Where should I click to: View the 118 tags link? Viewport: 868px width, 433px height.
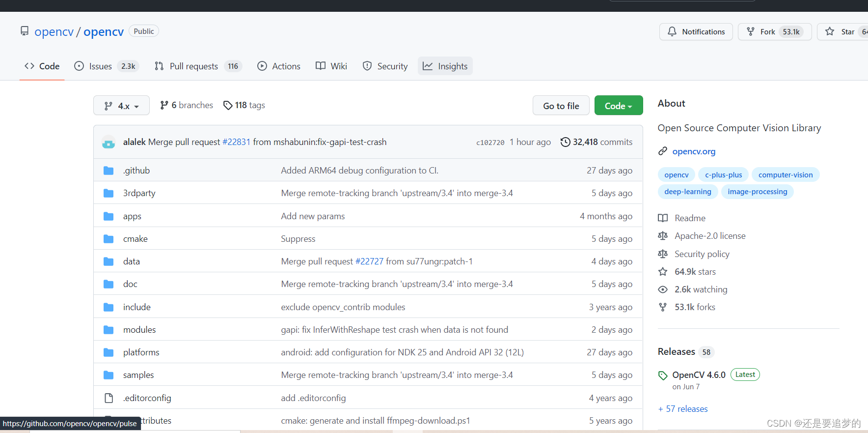click(x=244, y=105)
